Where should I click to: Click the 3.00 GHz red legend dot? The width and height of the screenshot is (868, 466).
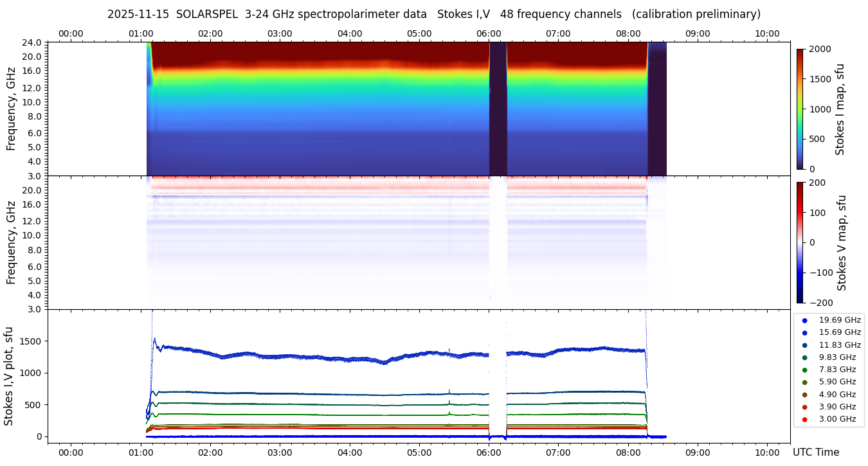point(804,419)
